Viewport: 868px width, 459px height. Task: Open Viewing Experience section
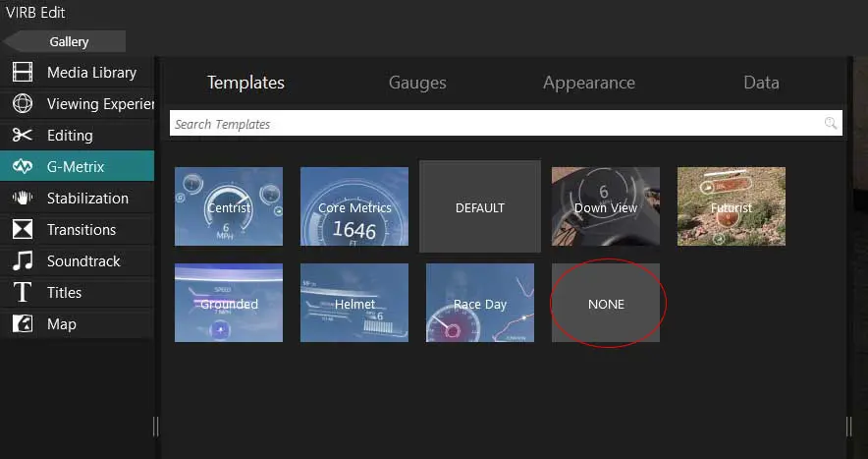coord(78,103)
